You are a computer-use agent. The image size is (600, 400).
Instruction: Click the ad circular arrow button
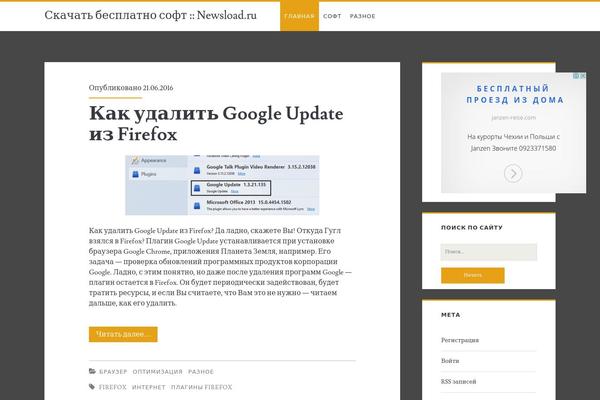(x=513, y=174)
